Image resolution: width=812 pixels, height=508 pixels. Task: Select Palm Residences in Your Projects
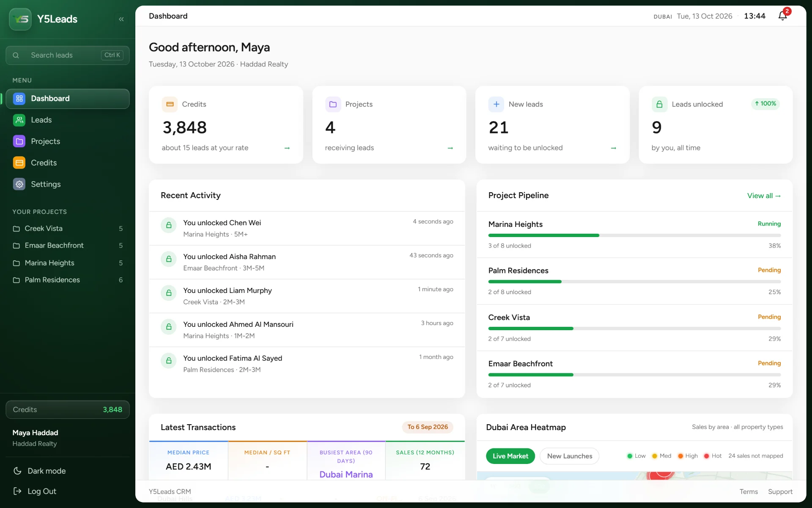coord(68,280)
